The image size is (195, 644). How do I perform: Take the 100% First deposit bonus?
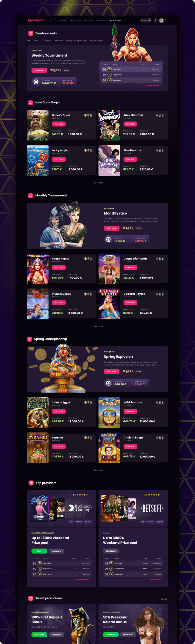click(x=39, y=635)
